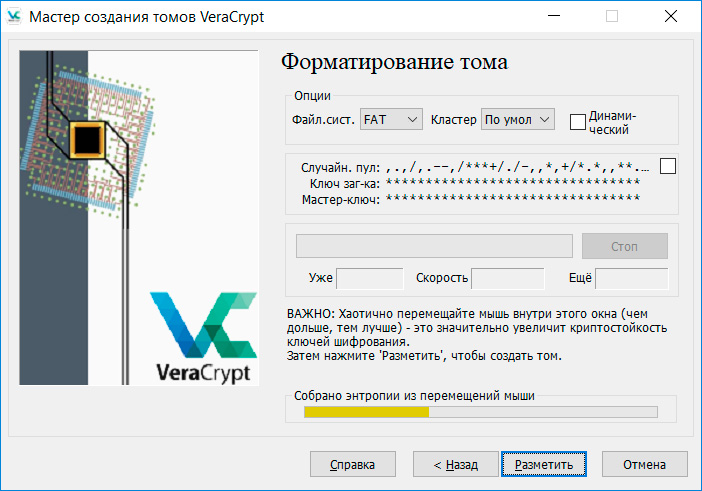This screenshot has height=491, width=702.
Task: Go back with the Назад button
Action: click(x=448, y=465)
